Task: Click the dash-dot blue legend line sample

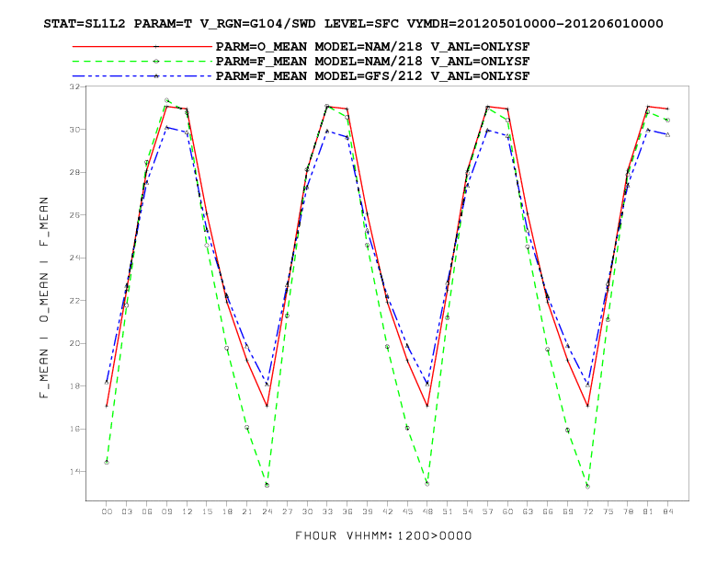Action: coord(142,76)
